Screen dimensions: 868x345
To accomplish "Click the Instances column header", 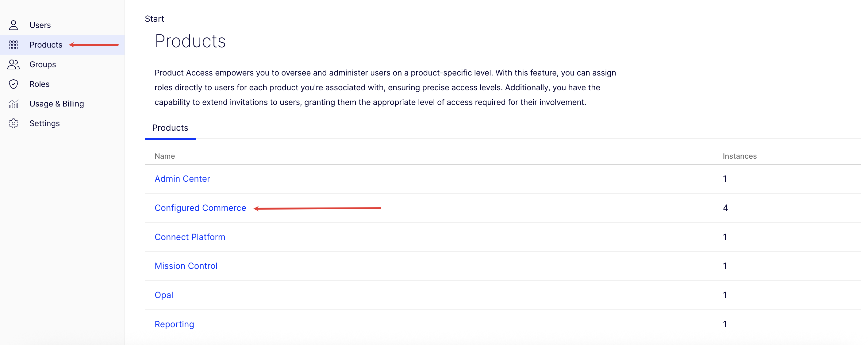I will [x=739, y=156].
